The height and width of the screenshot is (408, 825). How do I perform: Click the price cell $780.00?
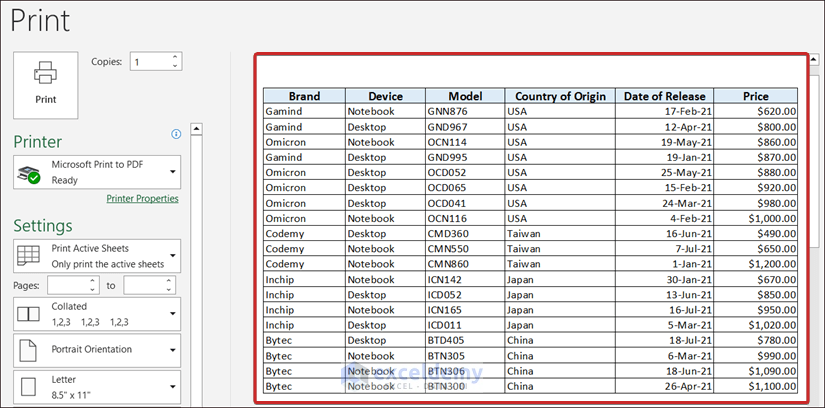(x=756, y=341)
